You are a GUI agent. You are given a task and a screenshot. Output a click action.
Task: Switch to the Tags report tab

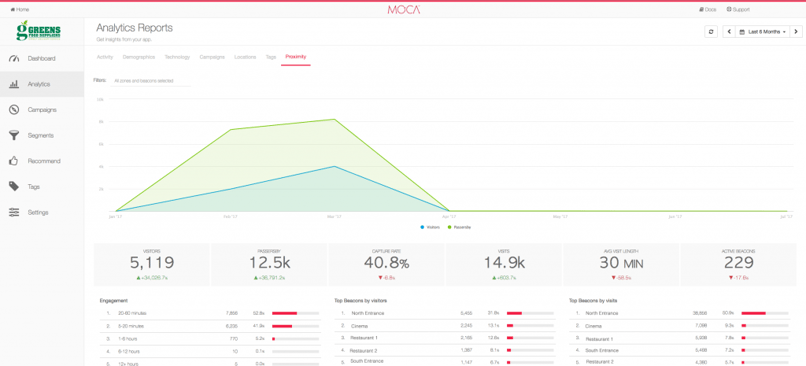[x=271, y=57]
